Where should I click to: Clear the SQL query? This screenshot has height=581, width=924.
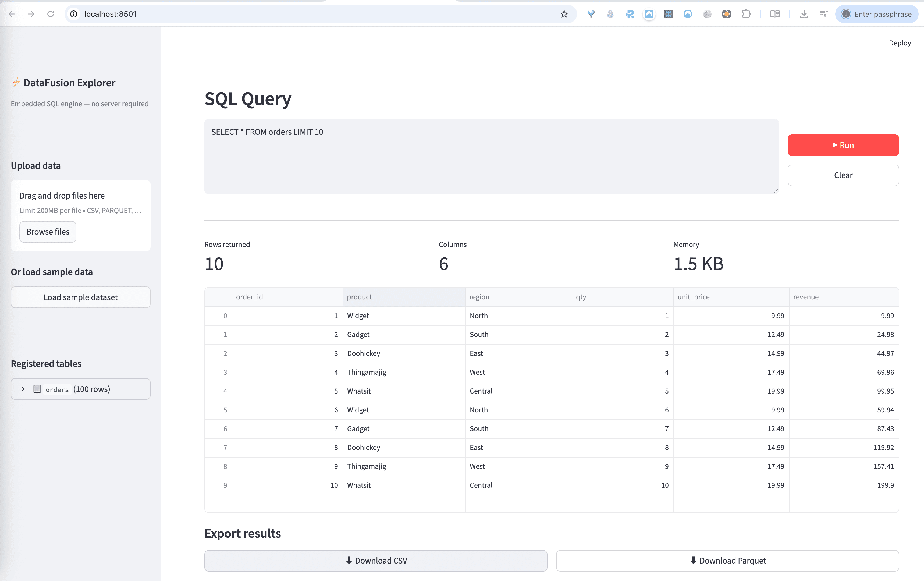pyautogui.click(x=843, y=175)
